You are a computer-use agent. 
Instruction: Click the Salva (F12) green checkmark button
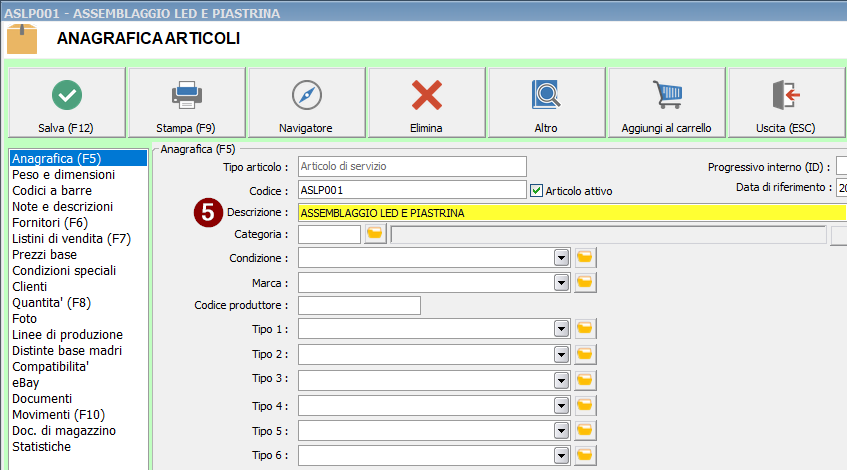click(x=67, y=103)
